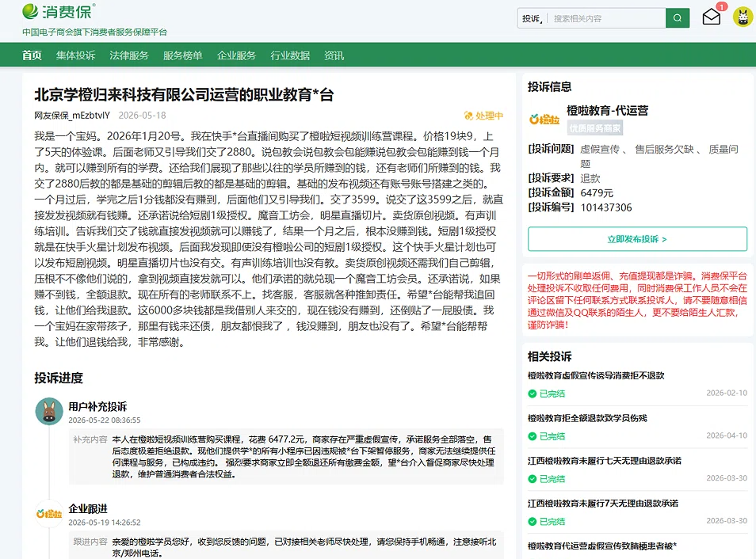The height and width of the screenshot is (559, 756).
Task: Click the donkey avatar beside 用户补充投诉
Action: [x=49, y=411]
